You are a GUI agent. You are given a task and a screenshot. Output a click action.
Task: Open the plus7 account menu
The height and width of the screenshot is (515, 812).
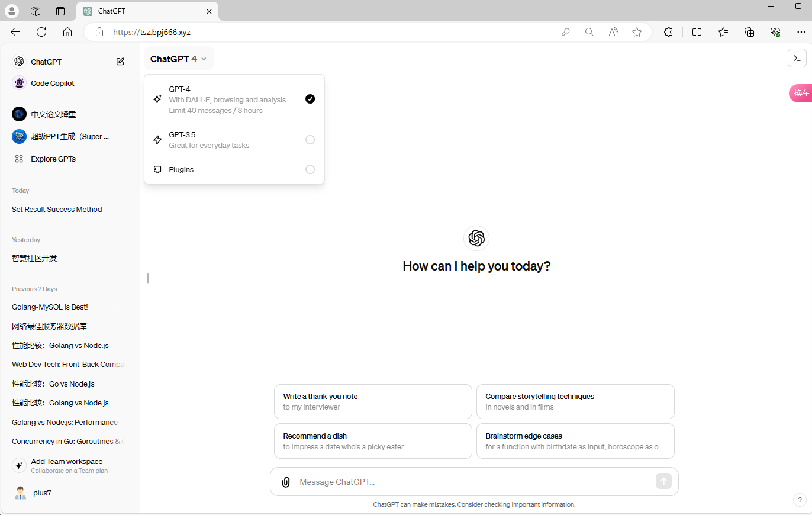(70, 493)
